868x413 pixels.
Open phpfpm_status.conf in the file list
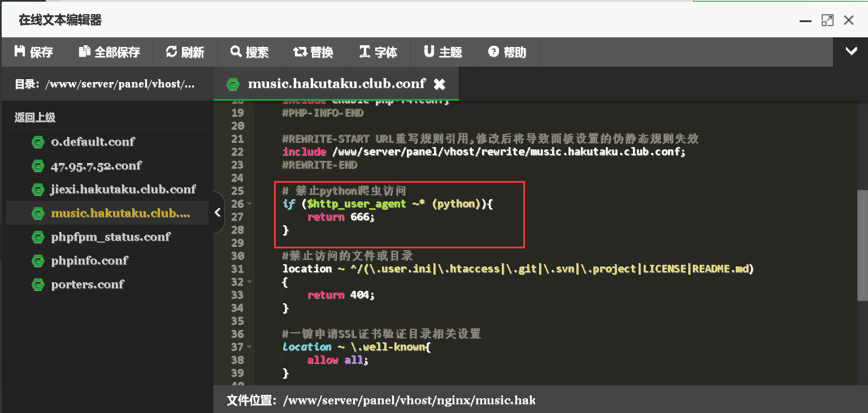(x=110, y=236)
